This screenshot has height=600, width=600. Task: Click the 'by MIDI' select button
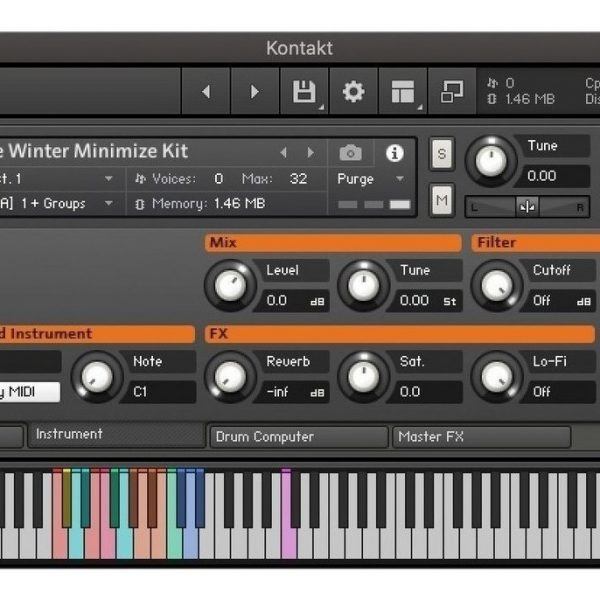point(30,392)
